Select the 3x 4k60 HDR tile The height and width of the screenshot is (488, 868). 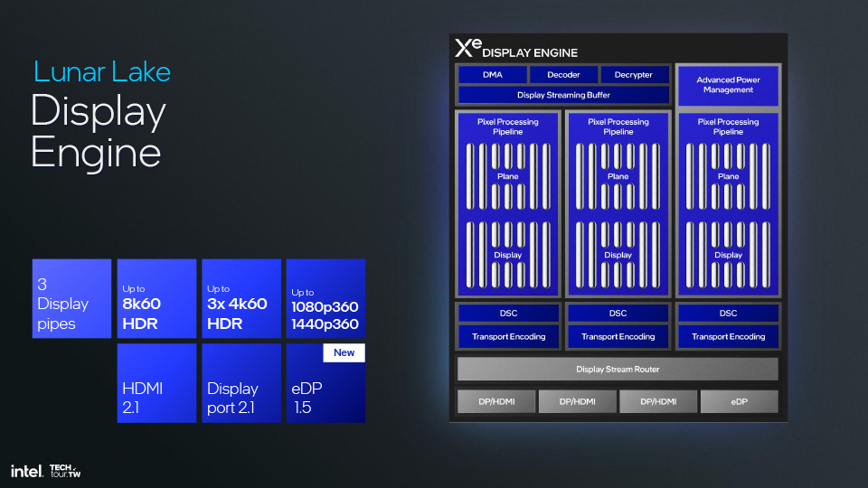coord(241,298)
